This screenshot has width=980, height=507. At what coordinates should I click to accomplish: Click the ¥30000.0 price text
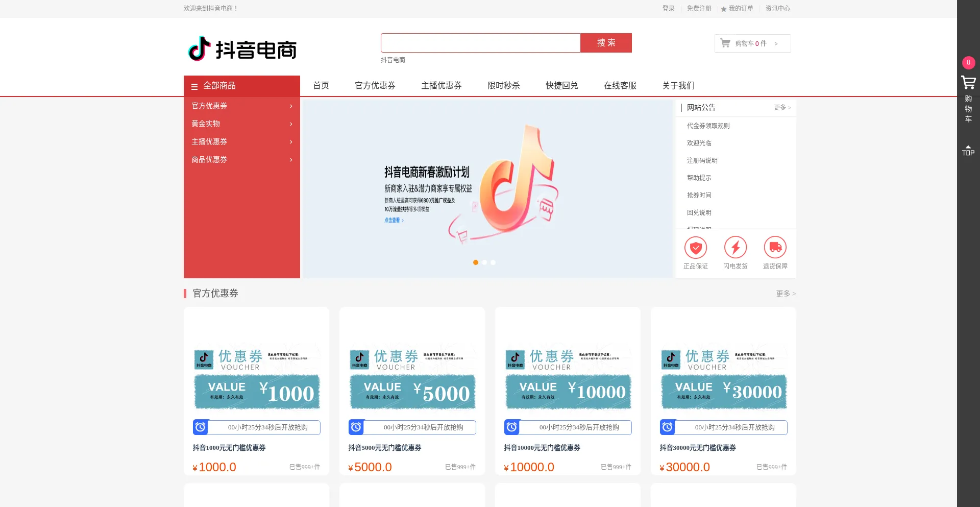pos(684,467)
